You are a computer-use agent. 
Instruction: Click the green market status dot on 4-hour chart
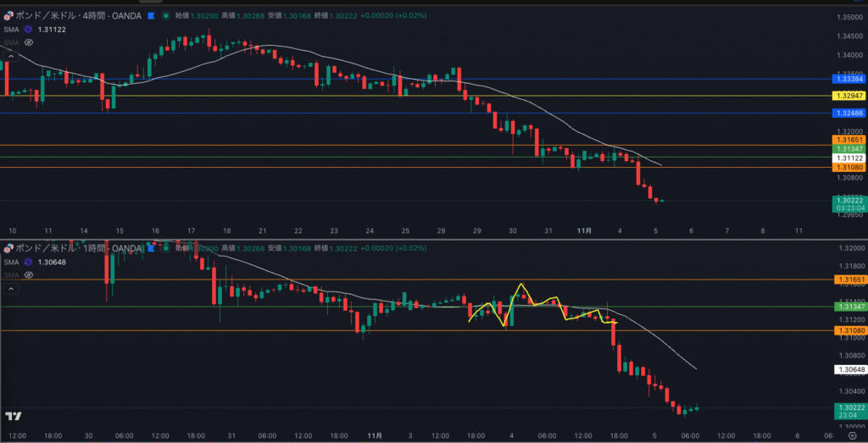pos(165,16)
